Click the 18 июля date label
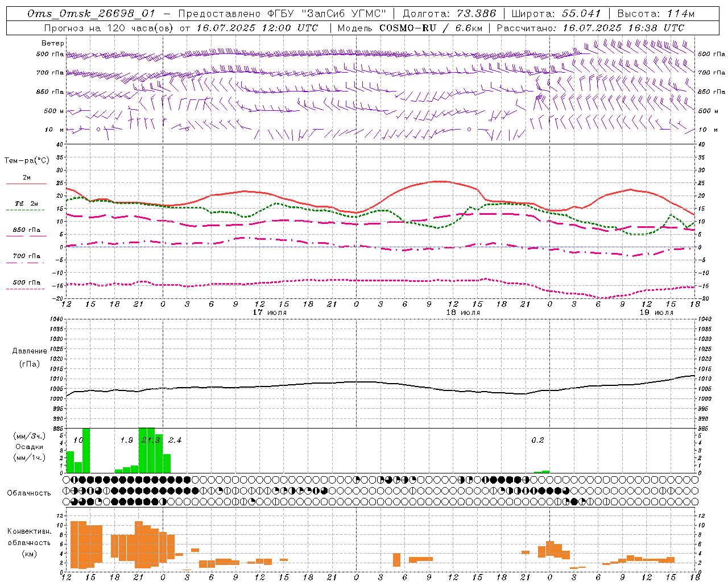Viewport: 728px width, 582px height. (463, 313)
